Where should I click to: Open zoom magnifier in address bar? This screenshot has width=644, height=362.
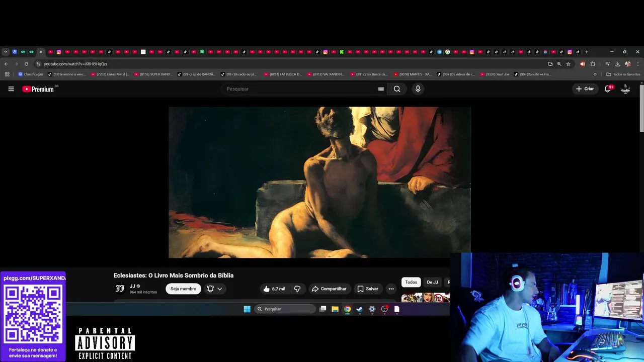pos(559,64)
